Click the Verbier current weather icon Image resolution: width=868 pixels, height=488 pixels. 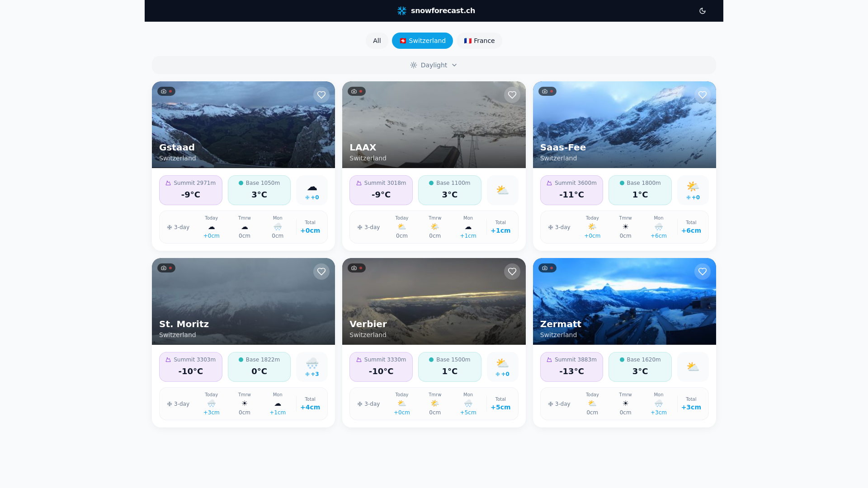pos(503,363)
